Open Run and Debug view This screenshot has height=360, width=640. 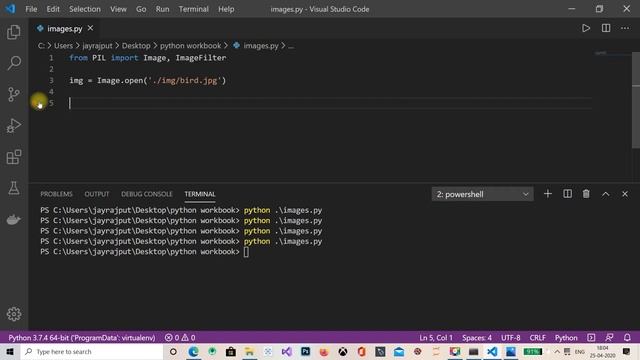[x=14, y=126]
